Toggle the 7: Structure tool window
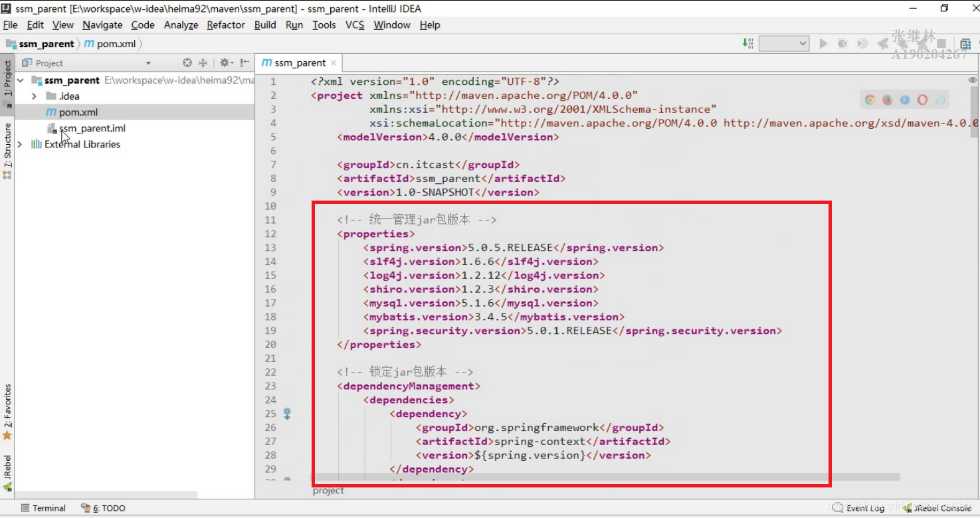Screen dimensions: 980x518 click(7, 150)
